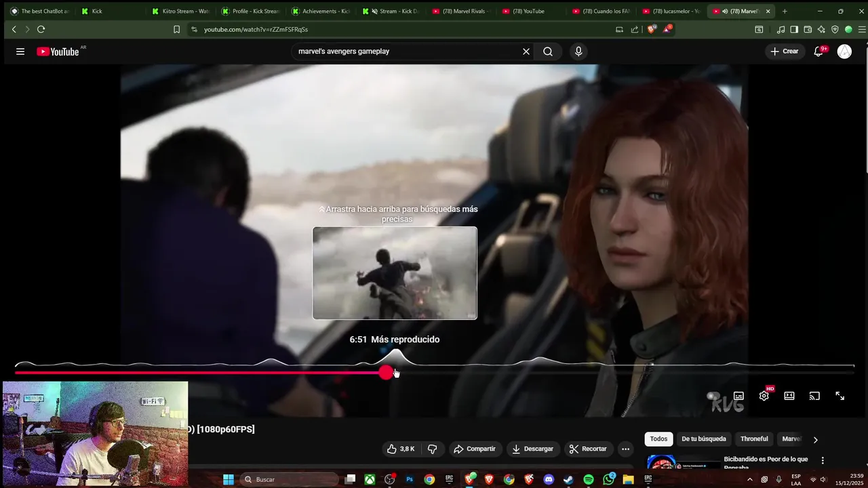Switch to Marvel Rivals YouTube tab
Screen dimensions: 868x488
pyautogui.click(x=461, y=11)
